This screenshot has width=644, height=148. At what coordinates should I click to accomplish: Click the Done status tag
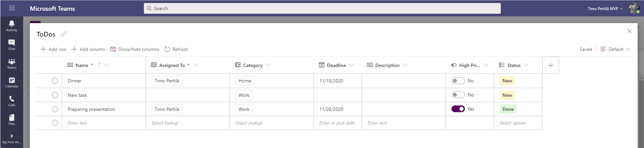(508, 109)
